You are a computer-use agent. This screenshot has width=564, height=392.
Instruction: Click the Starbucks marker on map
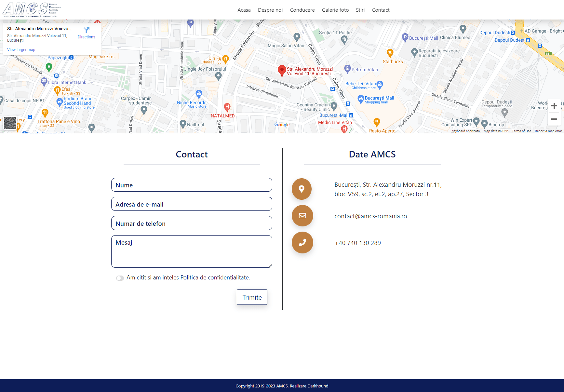click(x=390, y=53)
